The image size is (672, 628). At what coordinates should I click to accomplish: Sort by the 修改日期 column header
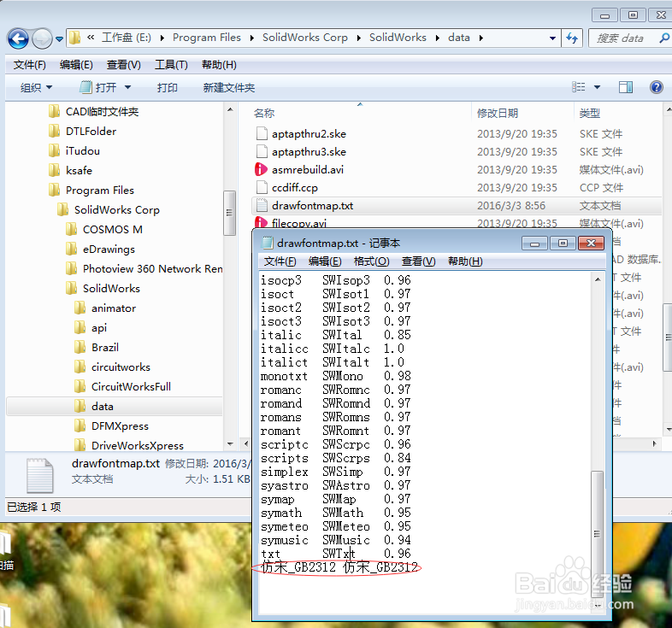point(498,114)
